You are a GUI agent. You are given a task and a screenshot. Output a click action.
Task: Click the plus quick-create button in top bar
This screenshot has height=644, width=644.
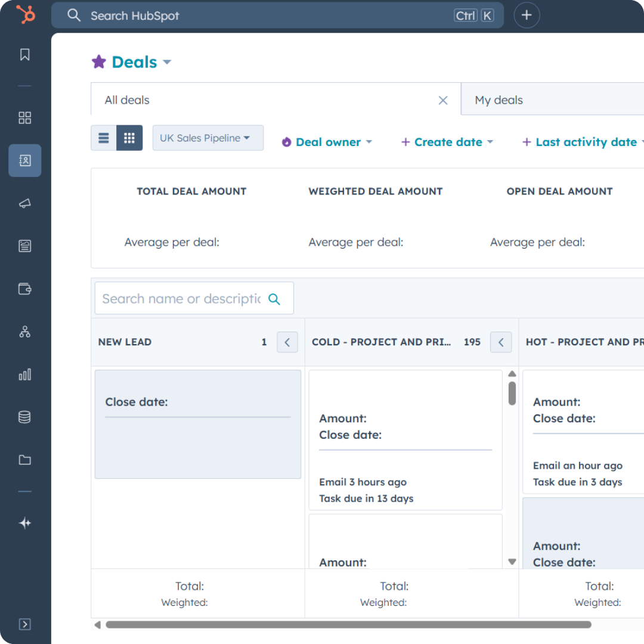coord(527,15)
